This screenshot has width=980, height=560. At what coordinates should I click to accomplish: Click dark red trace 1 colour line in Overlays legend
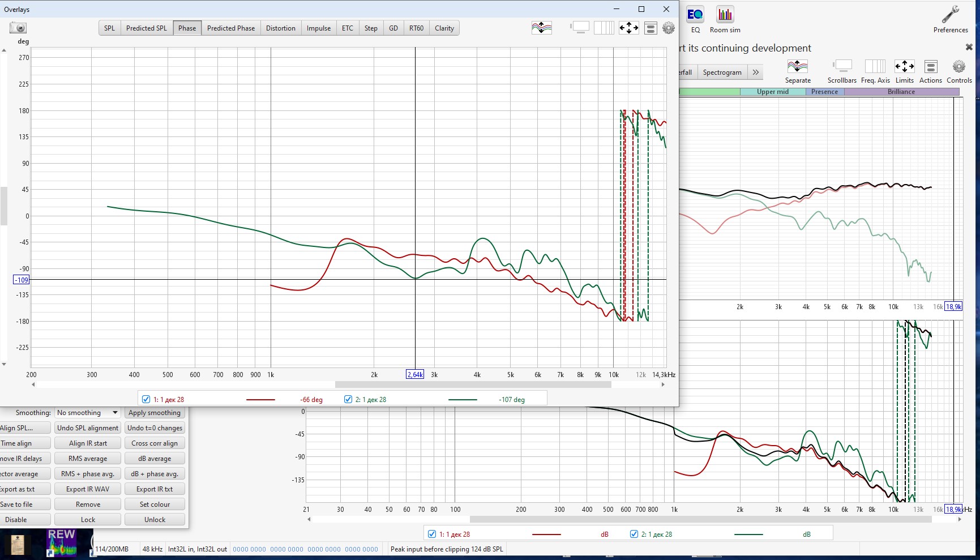[260, 400]
